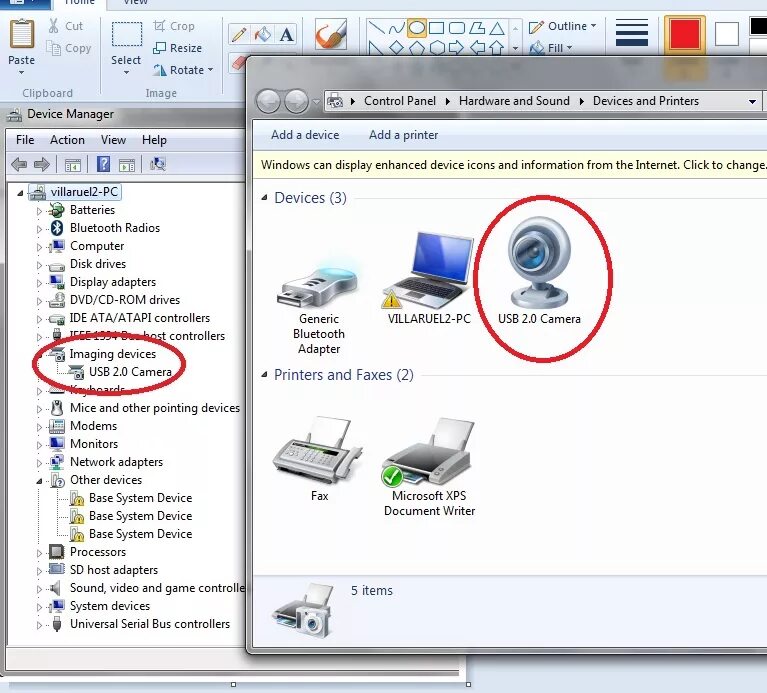Select the SD host adapters item
The image size is (767, 693).
tap(114, 570)
